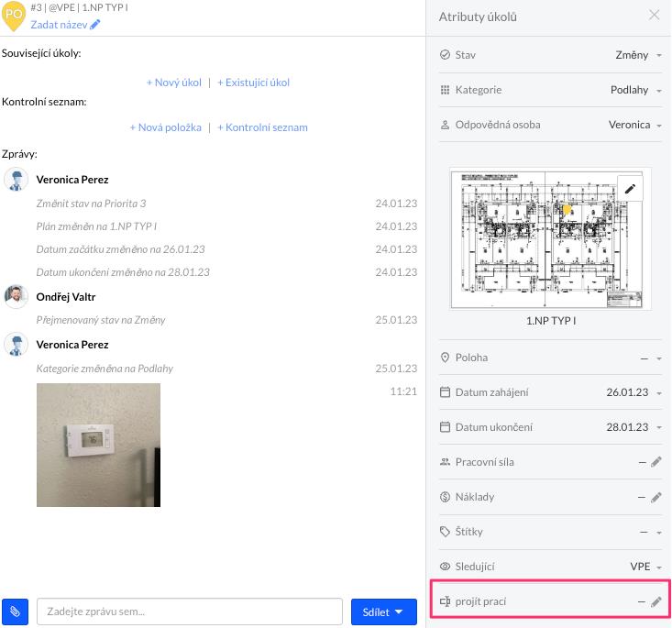Click the message input field
The width and height of the screenshot is (672, 628).
[x=190, y=611]
